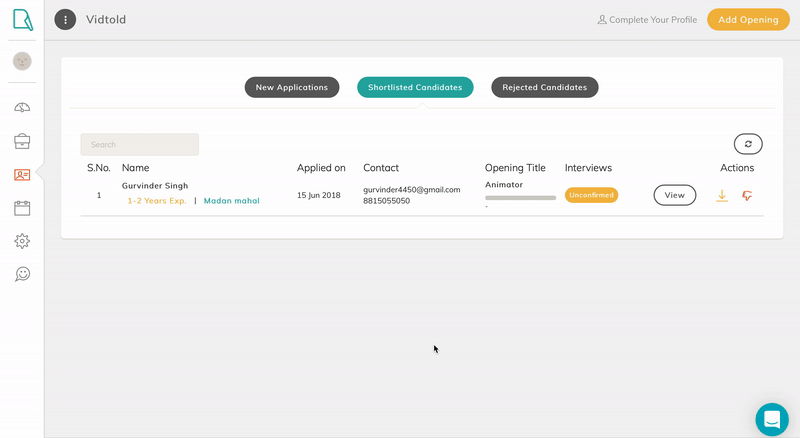Image resolution: width=800 pixels, height=438 pixels.
Task: Open the dashboard speedometer icon
Action: click(x=22, y=107)
